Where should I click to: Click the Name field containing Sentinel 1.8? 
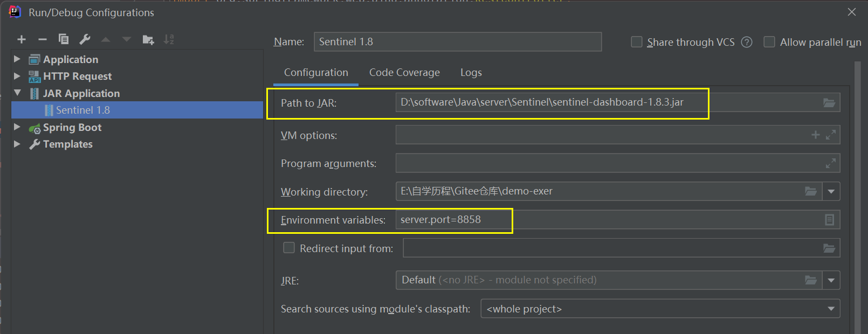coord(458,42)
